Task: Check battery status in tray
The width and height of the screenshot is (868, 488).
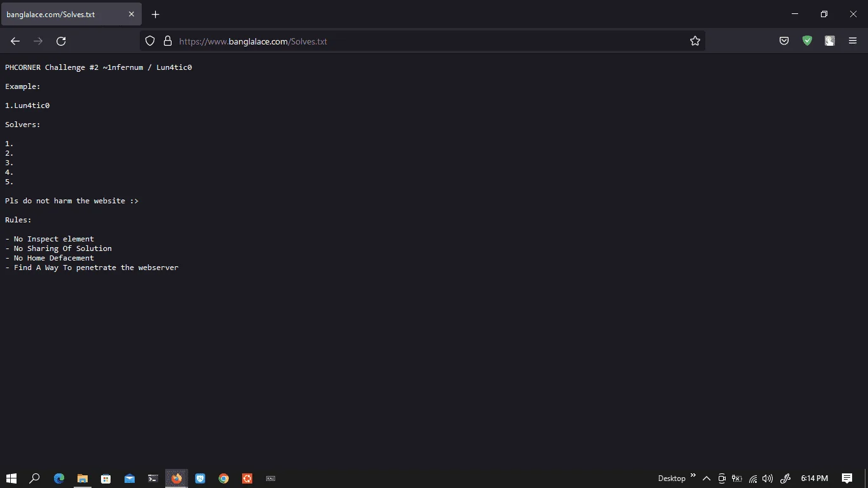Action: (x=737, y=478)
